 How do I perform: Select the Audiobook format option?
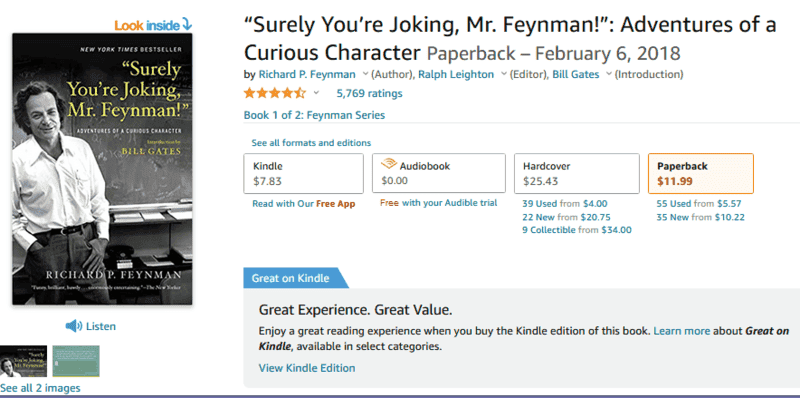pyautogui.click(x=439, y=173)
